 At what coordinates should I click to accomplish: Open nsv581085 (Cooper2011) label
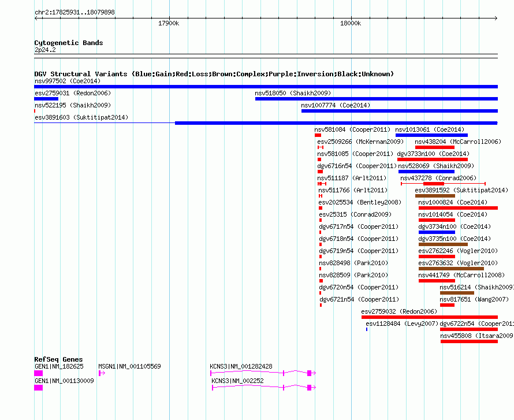[x=355, y=154]
